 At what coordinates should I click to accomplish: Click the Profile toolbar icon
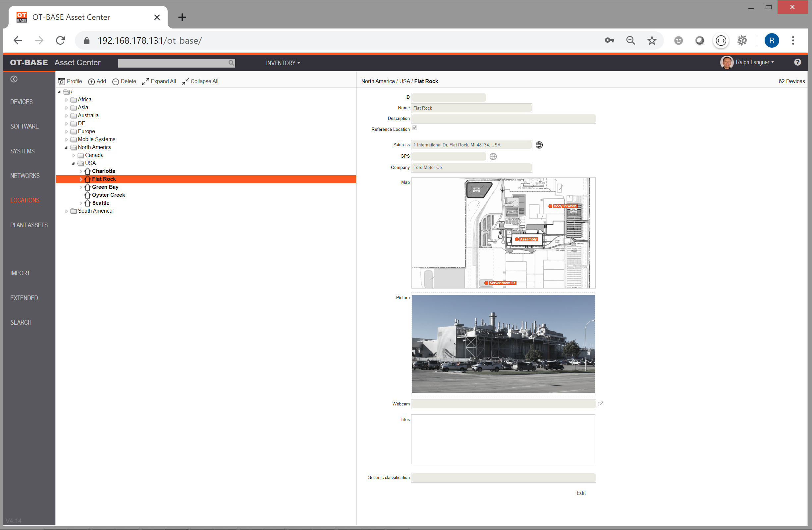[x=61, y=81]
